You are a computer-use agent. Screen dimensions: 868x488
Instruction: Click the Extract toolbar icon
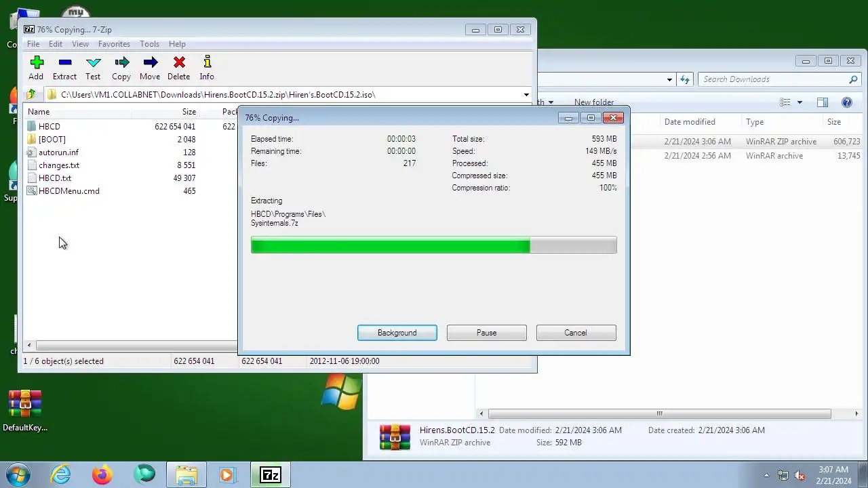[64, 63]
